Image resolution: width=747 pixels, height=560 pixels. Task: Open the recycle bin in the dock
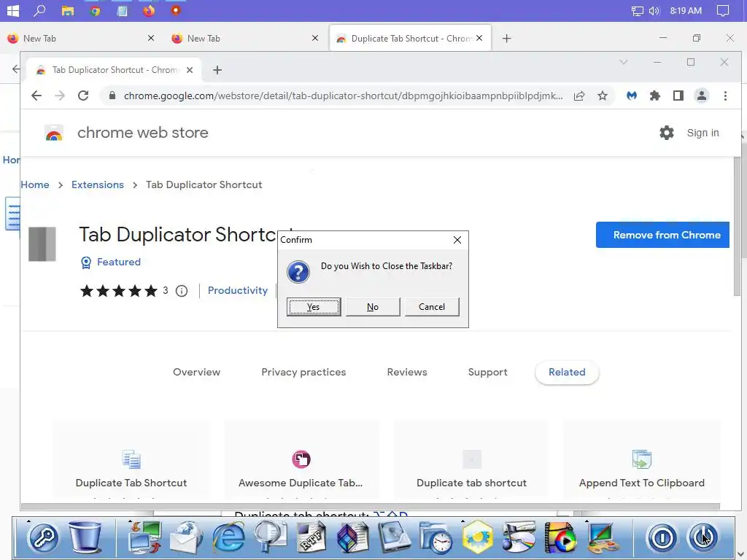coord(85,537)
